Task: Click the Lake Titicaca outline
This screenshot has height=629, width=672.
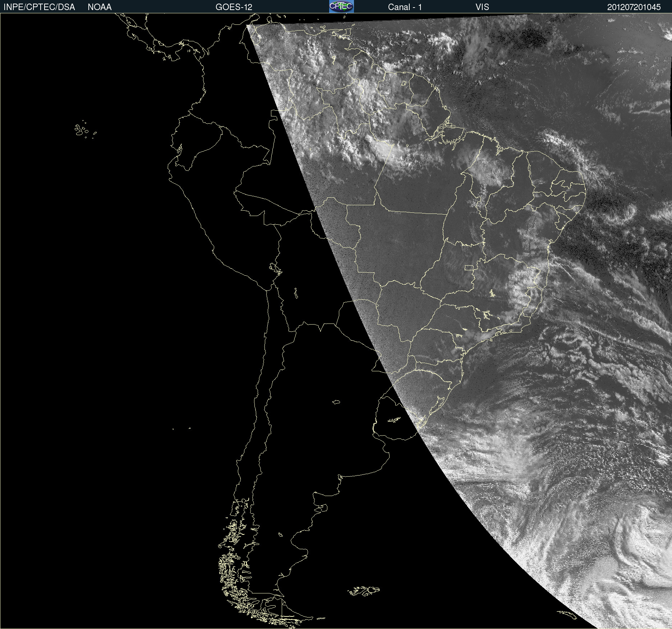Action: point(276,269)
